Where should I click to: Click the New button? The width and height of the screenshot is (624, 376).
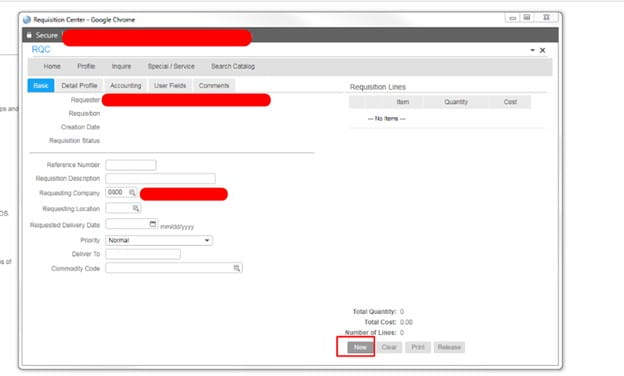click(x=360, y=347)
